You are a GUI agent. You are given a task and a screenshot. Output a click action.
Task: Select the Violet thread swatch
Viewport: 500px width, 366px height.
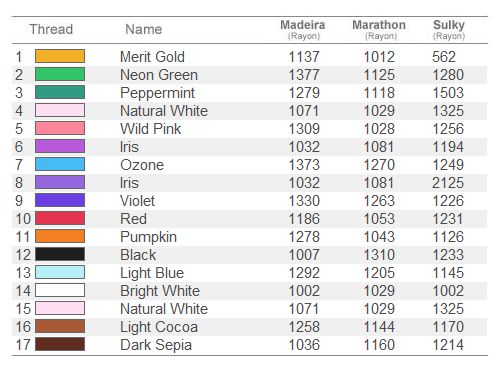(x=60, y=200)
